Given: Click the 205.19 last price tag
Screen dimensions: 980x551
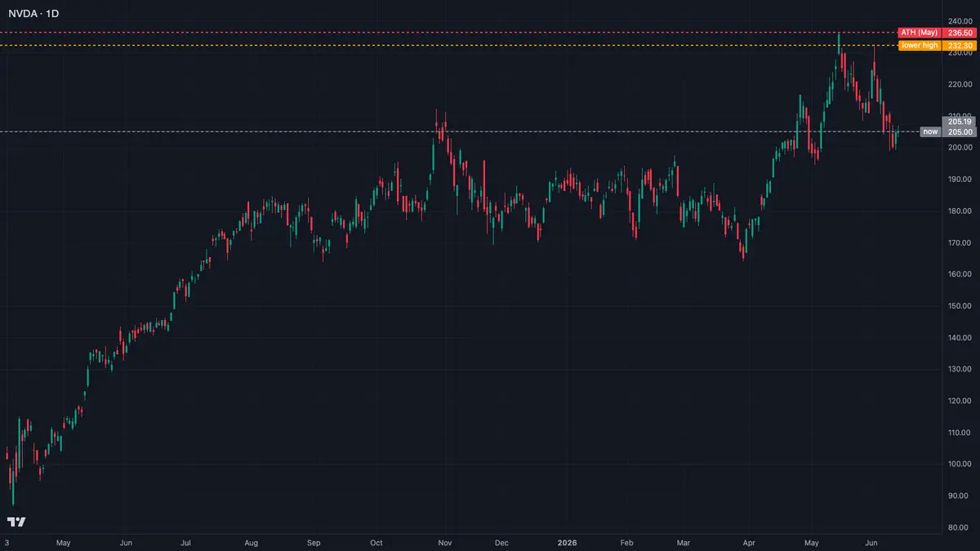Looking at the screenshot, I should [959, 122].
